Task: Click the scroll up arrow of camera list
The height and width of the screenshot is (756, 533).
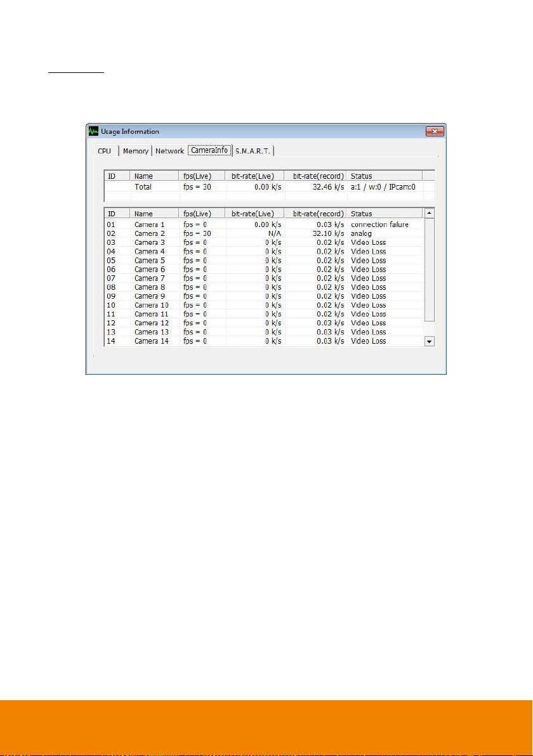Action: (429, 213)
